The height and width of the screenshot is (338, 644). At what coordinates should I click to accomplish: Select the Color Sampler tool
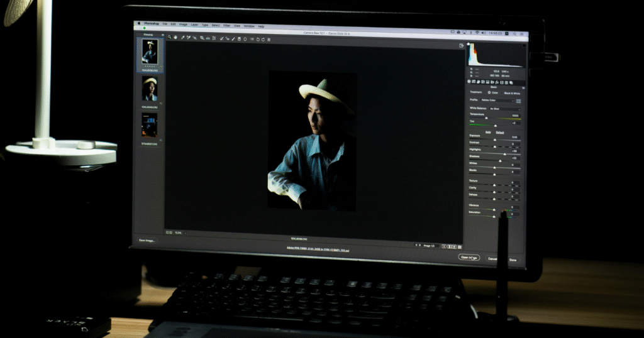(x=189, y=38)
